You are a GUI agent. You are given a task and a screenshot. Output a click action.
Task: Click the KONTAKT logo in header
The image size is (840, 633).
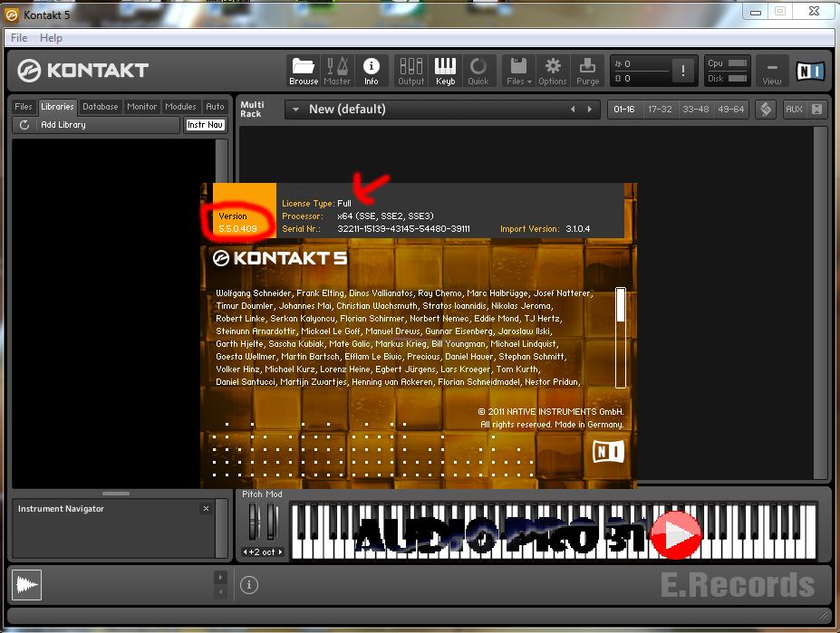click(x=83, y=70)
